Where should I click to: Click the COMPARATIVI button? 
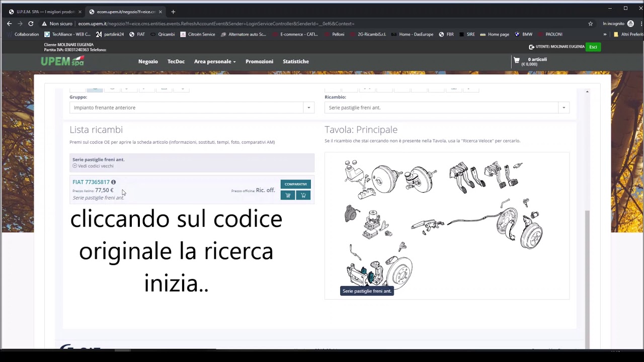[296, 184]
